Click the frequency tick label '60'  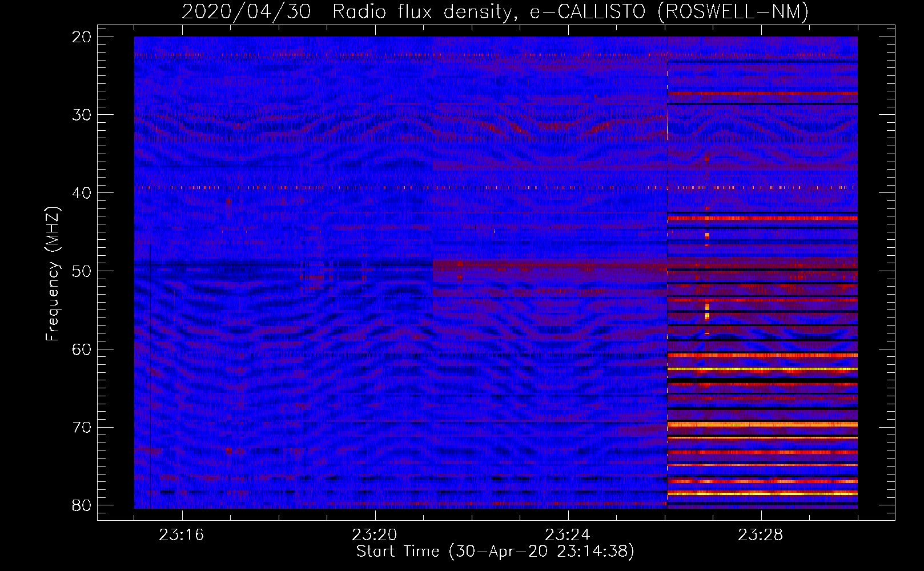[82, 349]
